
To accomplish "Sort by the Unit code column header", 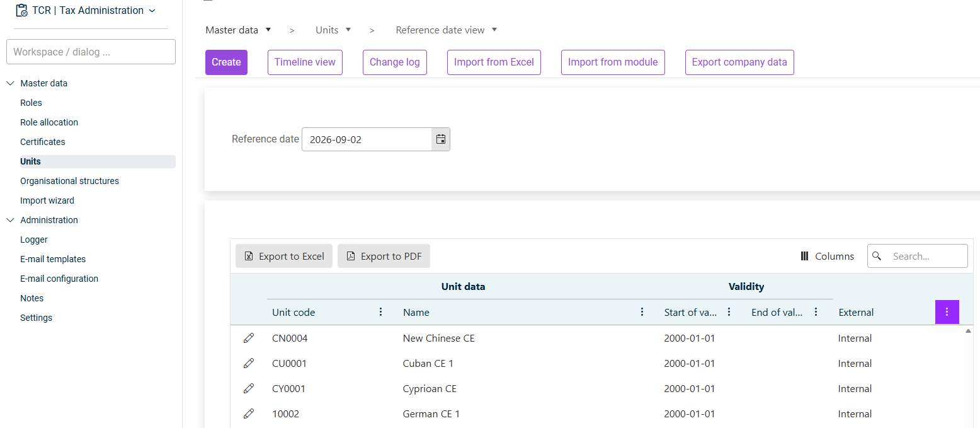I will click(x=293, y=312).
